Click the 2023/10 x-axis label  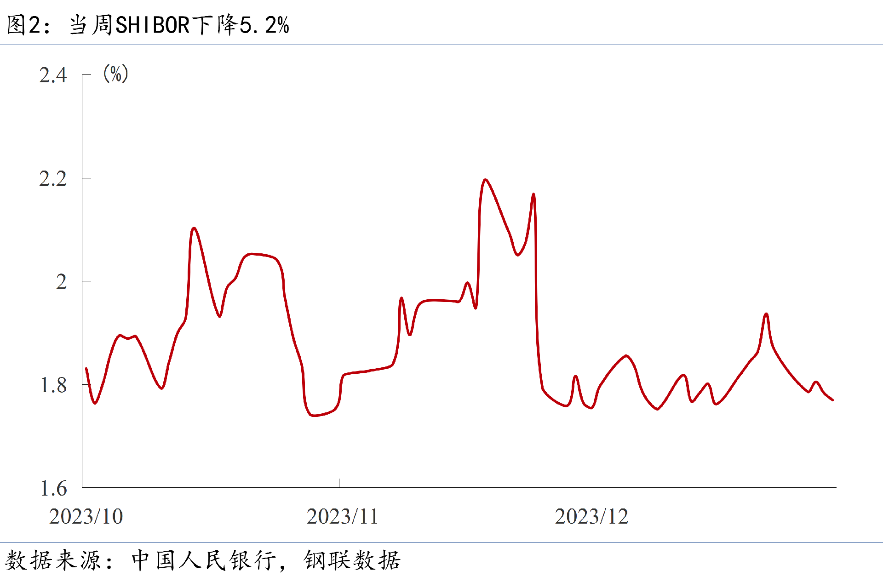tap(86, 517)
